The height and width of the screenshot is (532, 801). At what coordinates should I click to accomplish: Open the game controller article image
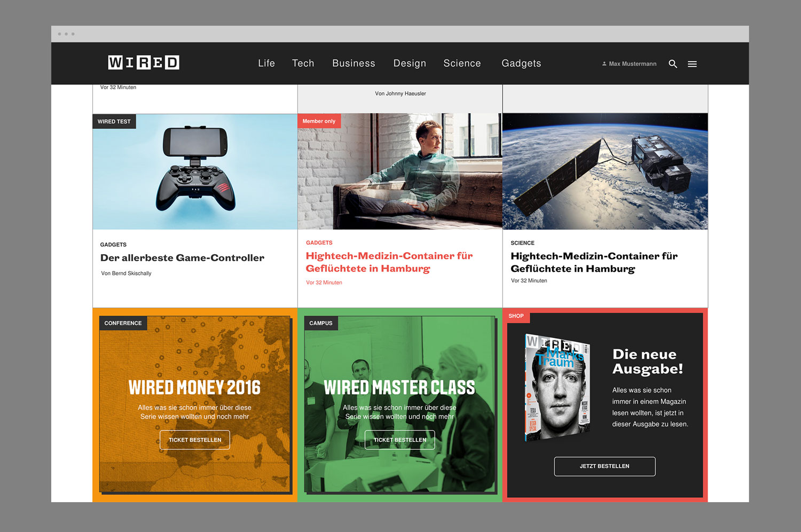pos(195,171)
